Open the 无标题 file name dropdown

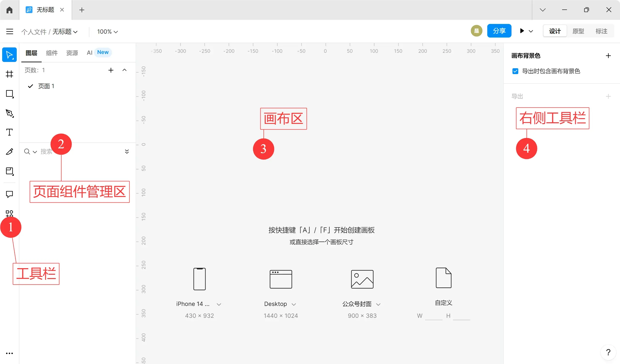[x=65, y=31]
